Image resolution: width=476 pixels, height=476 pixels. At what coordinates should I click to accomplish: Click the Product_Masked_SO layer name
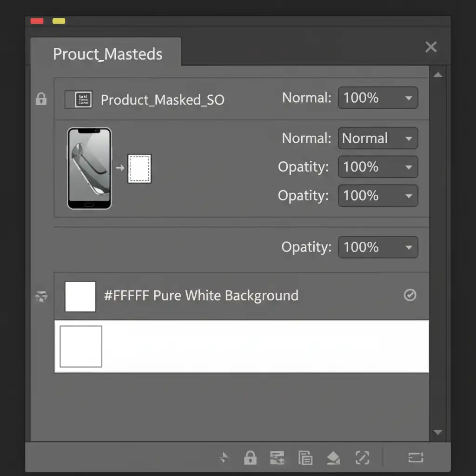[162, 99]
